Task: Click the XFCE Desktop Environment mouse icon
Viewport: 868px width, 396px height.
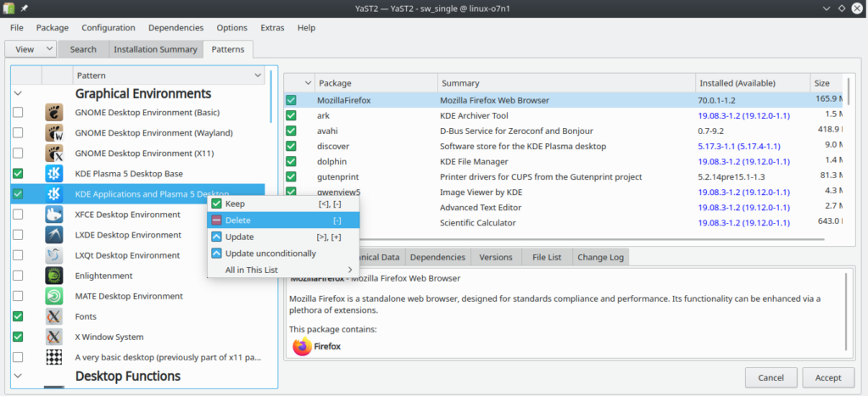Action: [x=54, y=215]
